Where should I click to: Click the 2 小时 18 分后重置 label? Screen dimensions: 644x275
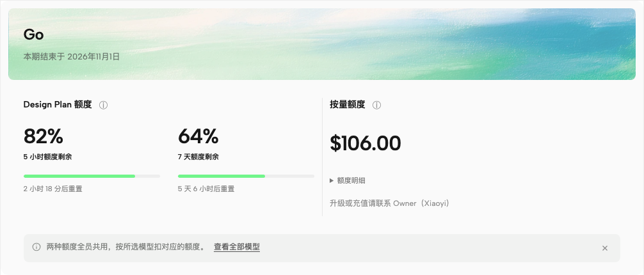click(x=53, y=189)
